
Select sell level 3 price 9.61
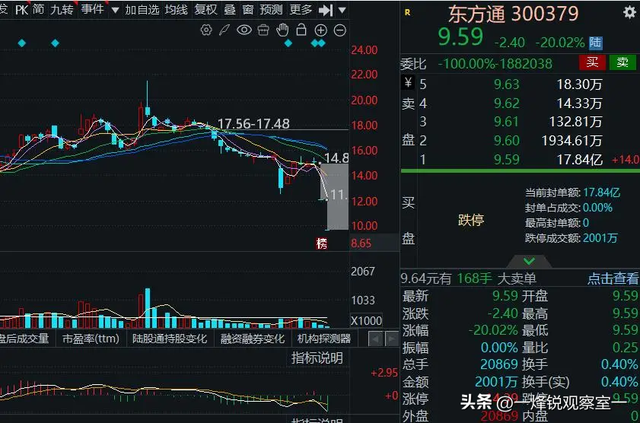[507, 122]
